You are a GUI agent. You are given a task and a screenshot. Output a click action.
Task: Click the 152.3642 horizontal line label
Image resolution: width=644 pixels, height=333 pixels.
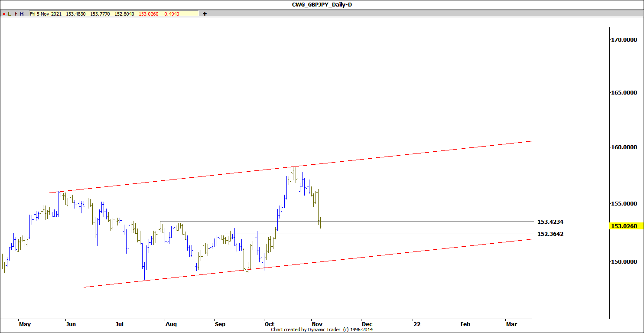tap(550, 234)
